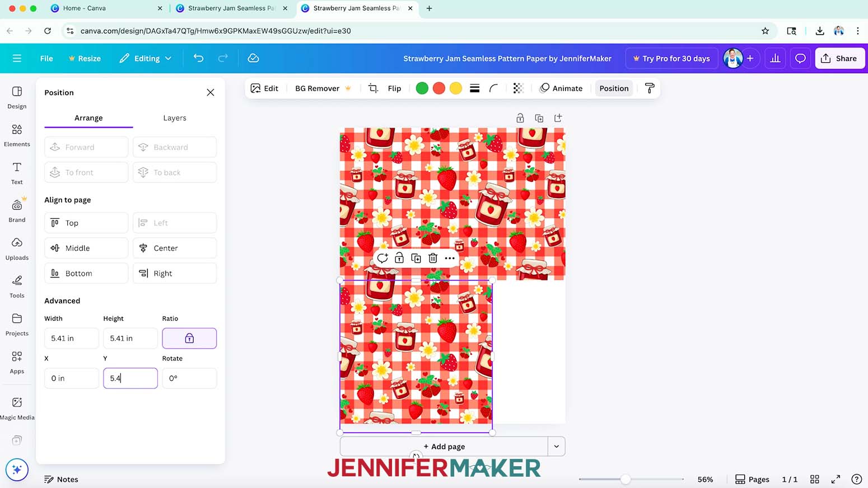The height and width of the screenshot is (488, 868).
Task: Adjust the zoom slider handle
Action: tap(626, 479)
